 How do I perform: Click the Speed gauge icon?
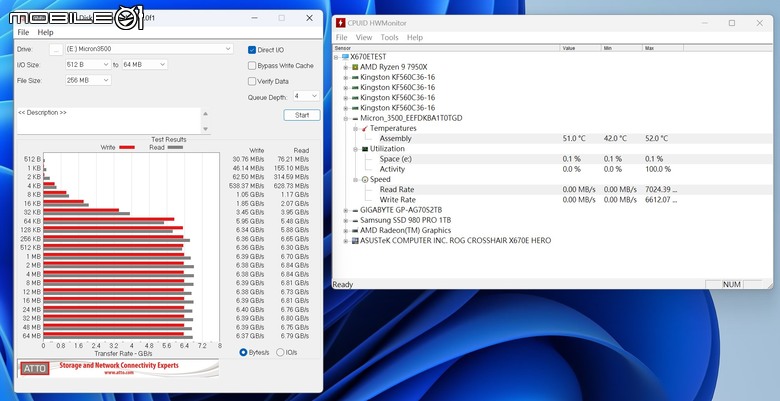coord(365,179)
